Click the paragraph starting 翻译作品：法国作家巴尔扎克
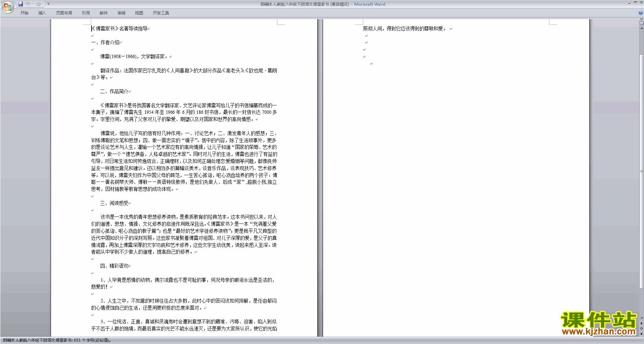This screenshot has height=344, width=644. [184, 74]
